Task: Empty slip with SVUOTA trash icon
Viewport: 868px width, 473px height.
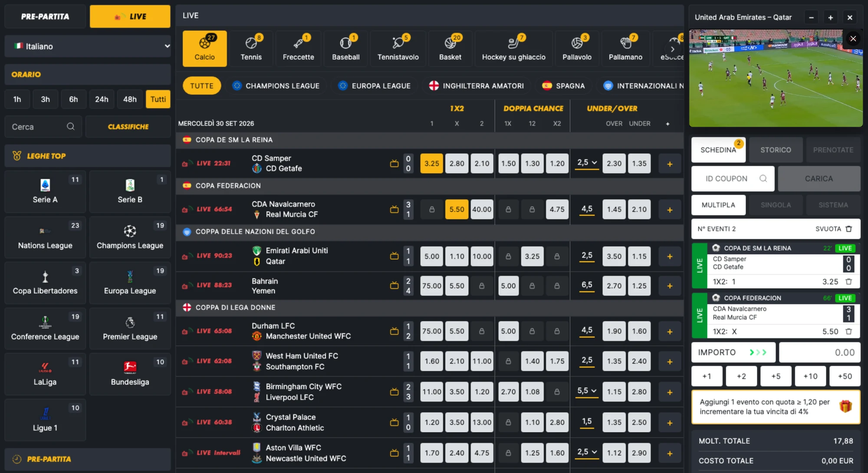Action: pos(849,229)
